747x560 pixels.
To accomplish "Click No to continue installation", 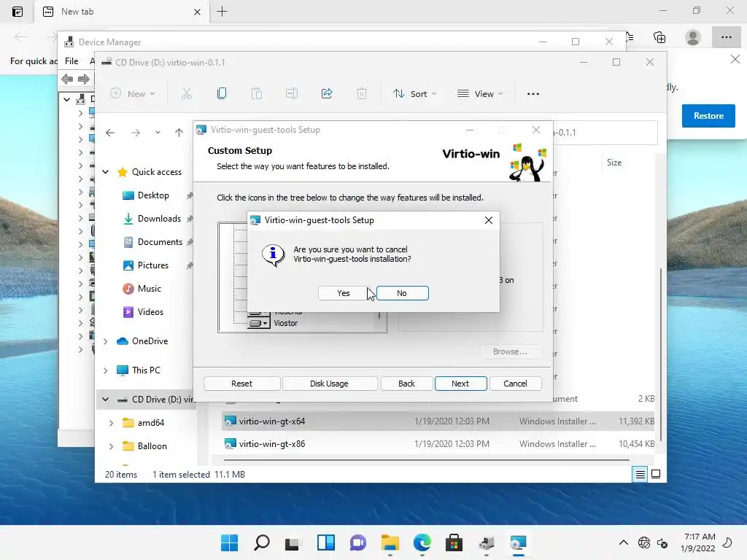I will (402, 293).
